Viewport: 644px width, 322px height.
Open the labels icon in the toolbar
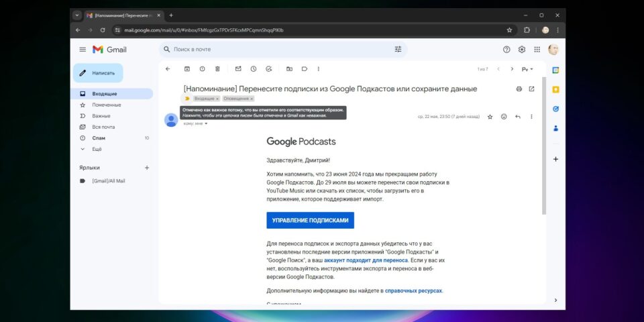[305, 69]
